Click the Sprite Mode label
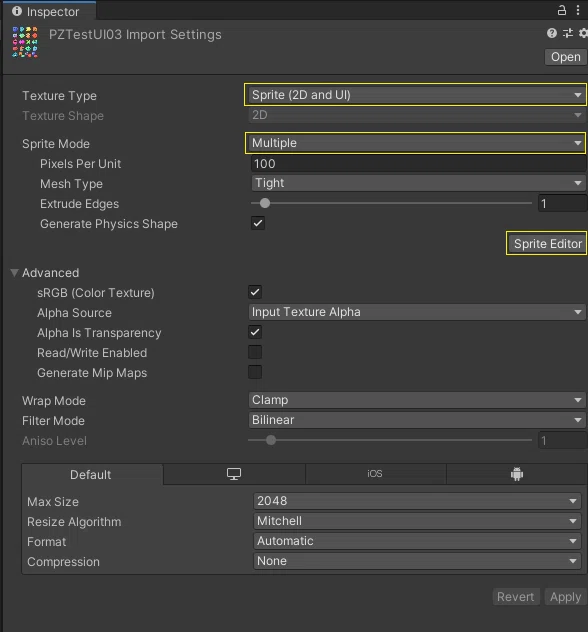Viewport: 588px width, 632px height. tap(56, 144)
